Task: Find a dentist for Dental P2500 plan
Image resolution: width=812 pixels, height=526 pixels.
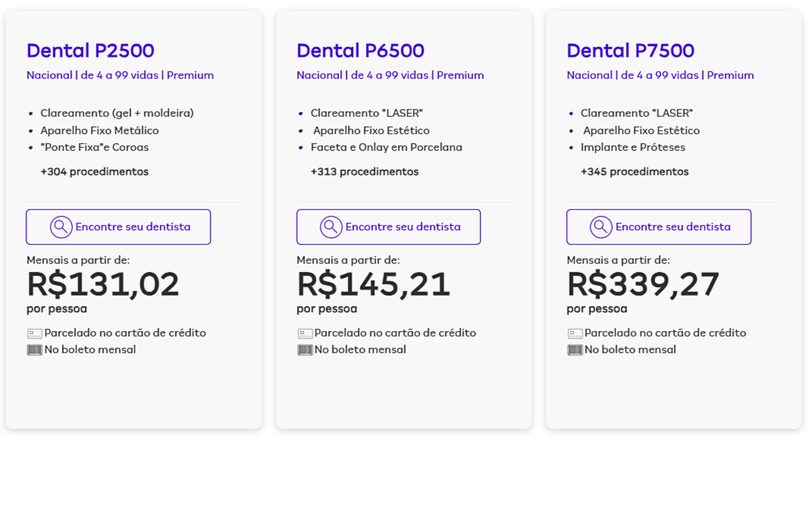Action: click(118, 227)
